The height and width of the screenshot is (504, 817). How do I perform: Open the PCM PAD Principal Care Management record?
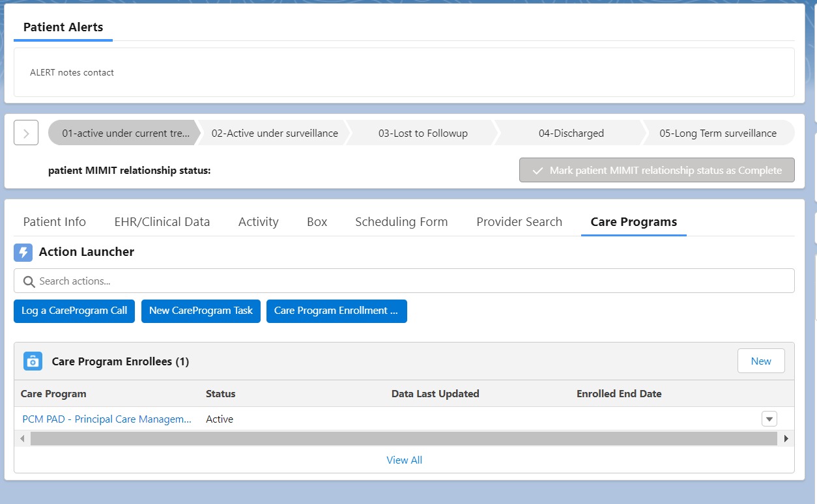click(x=106, y=419)
